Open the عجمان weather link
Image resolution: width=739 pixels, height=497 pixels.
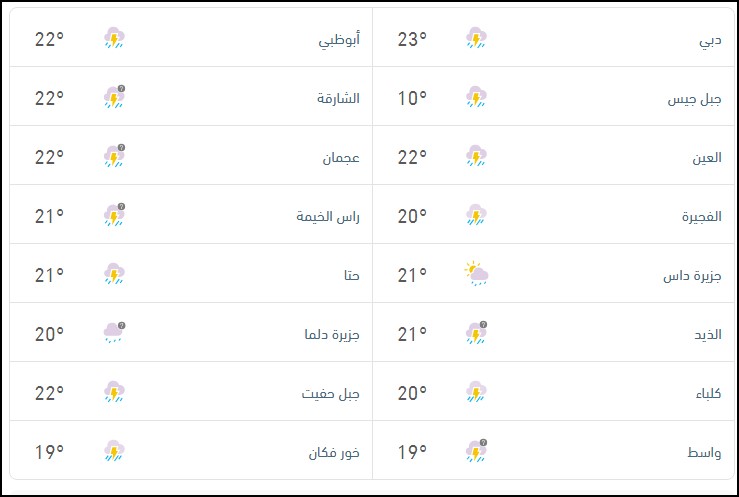[340, 157]
